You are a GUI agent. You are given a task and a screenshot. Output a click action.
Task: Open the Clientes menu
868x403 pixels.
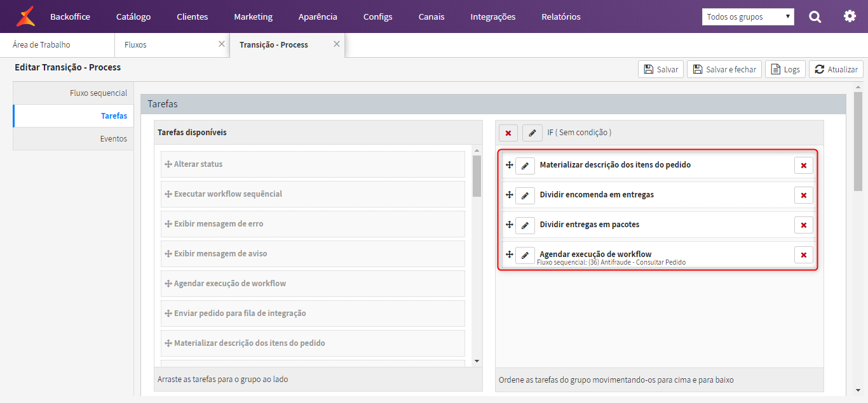(193, 17)
